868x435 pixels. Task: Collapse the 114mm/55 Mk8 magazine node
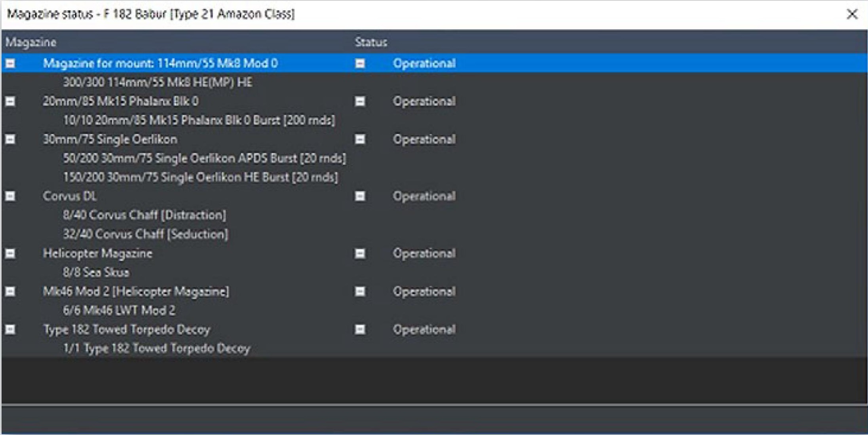point(10,63)
